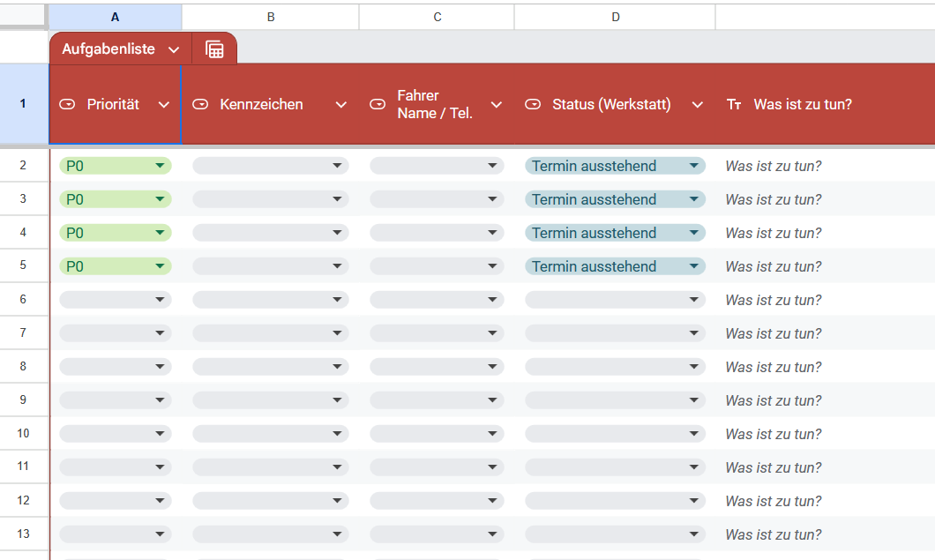
Task: Open empty Status dropdown in row 12
Action: click(x=615, y=500)
